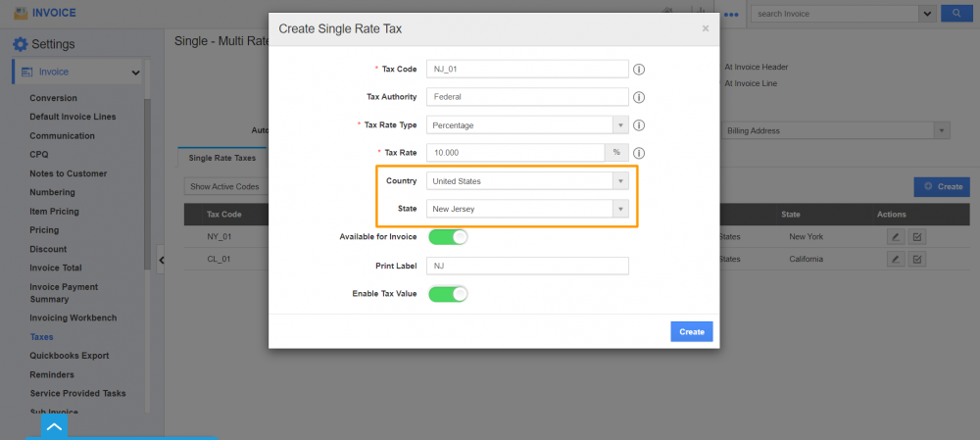980x440 pixels.
Task: Click edit pencil icon for New York row
Action: (x=896, y=237)
